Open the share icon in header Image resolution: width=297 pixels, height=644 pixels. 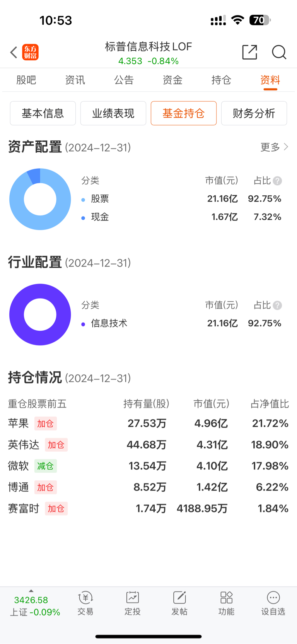coord(250,52)
